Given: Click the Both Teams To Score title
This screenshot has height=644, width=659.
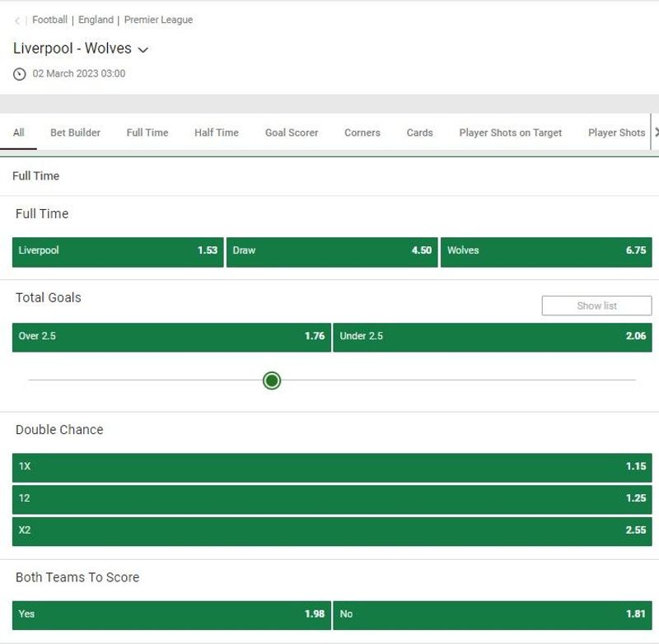Looking at the screenshot, I should pyautogui.click(x=77, y=577).
